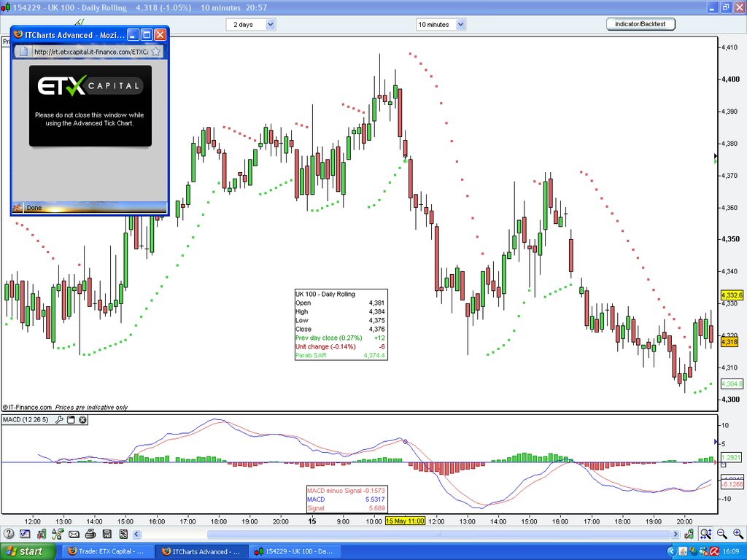The width and height of the screenshot is (747, 560).
Task: Click MACD panel window detach icon
Action: point(71,419)
